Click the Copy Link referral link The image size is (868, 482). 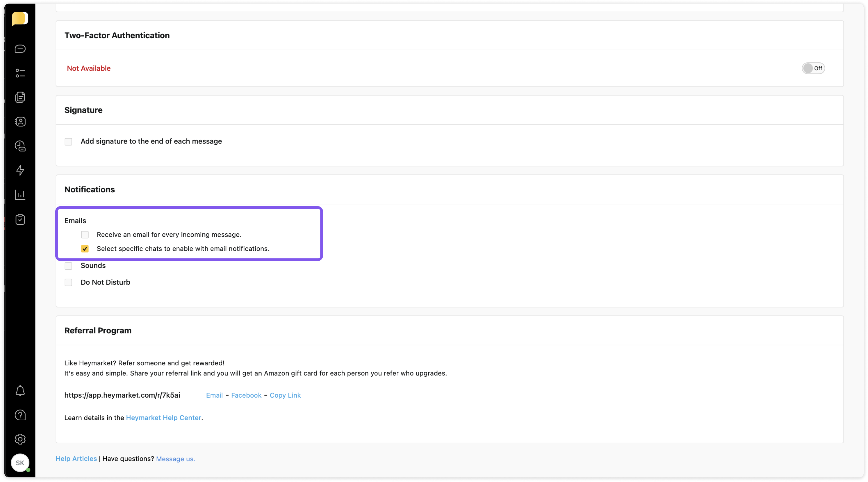tap(285, 395)
